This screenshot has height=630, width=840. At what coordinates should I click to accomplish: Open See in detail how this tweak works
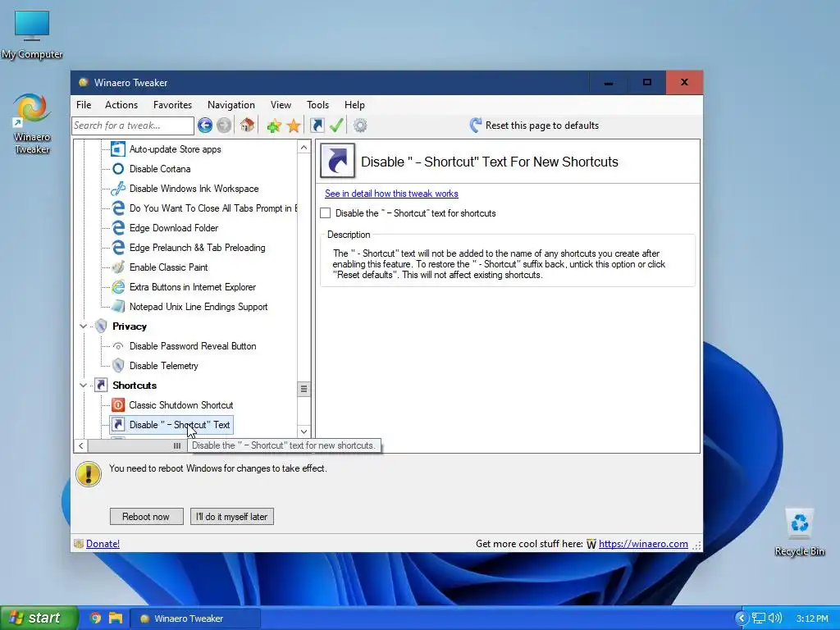tap(391, 194)
